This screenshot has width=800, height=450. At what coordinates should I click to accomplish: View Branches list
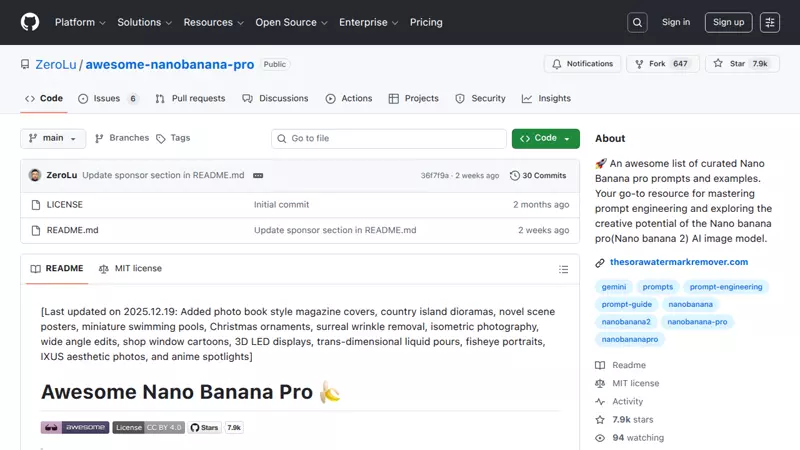click(x=122, y=138)
